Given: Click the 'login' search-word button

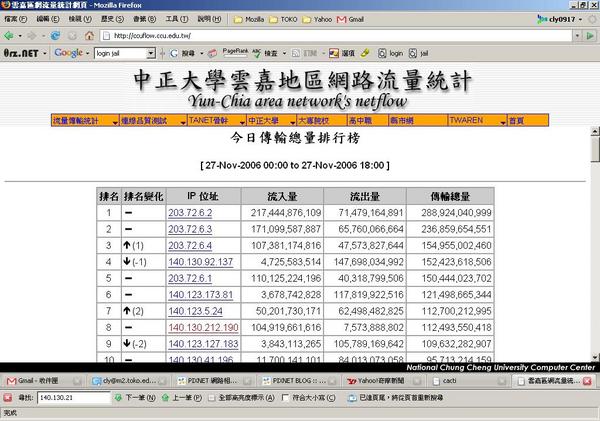Looking at the screenshot, I should coord(390,53).
